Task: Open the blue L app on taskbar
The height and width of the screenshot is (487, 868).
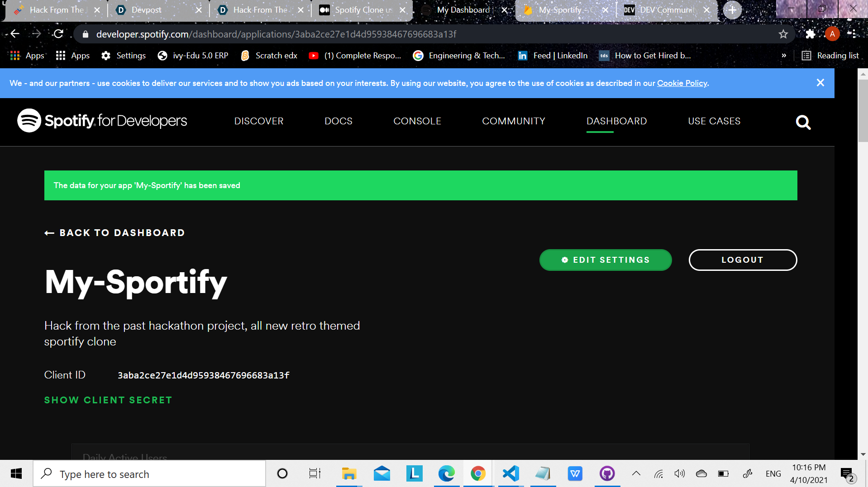Action: tap(414, 473)
